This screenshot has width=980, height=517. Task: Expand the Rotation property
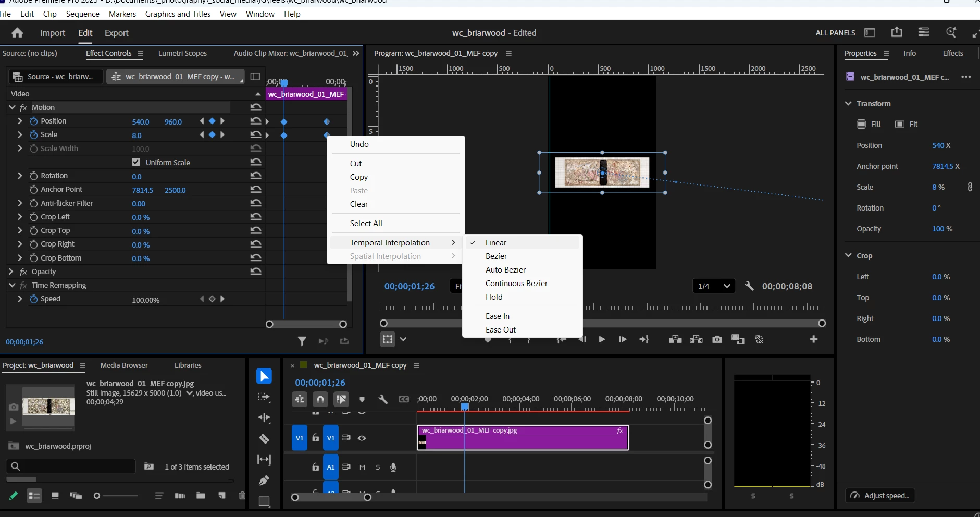click(x=20, y=176)
